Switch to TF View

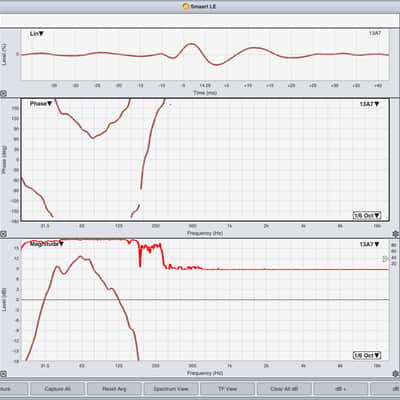(227, 389)
